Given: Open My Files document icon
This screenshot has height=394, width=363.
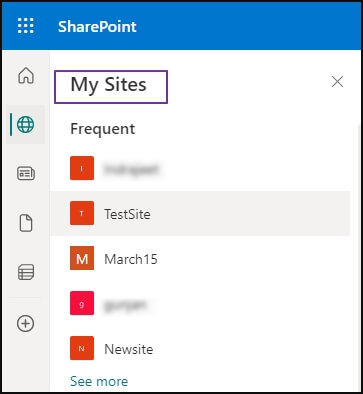Looking at the screenshot, I should tap(26, 223).
